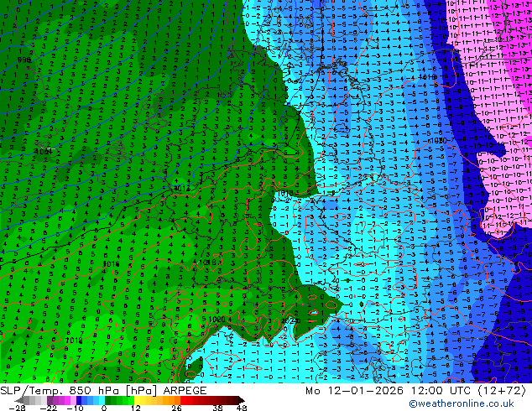This screenshot has height=411, width=532.
Task: Pick the yellow segment of the color scale
Action: [x=137, y=400]
